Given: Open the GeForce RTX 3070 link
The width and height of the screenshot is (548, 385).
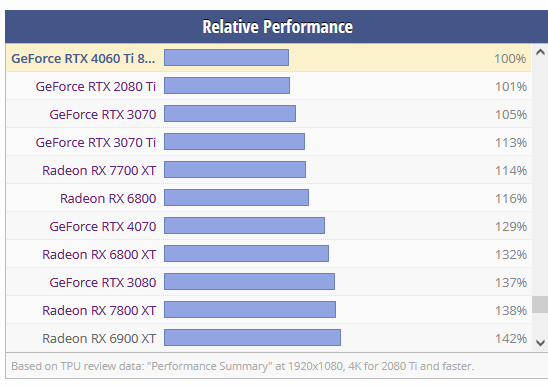Looking at the screenshot, I should (x=102, y=114).
